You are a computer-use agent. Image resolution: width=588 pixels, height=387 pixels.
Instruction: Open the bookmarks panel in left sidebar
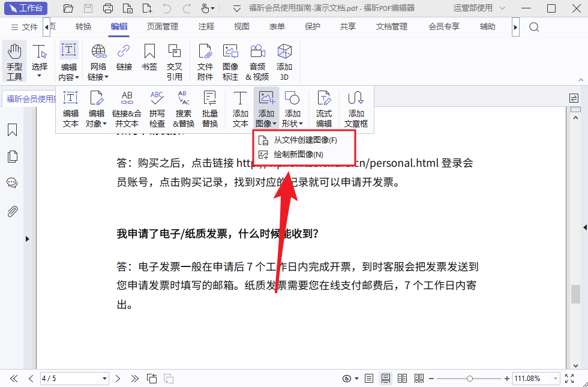pos(12,129)
